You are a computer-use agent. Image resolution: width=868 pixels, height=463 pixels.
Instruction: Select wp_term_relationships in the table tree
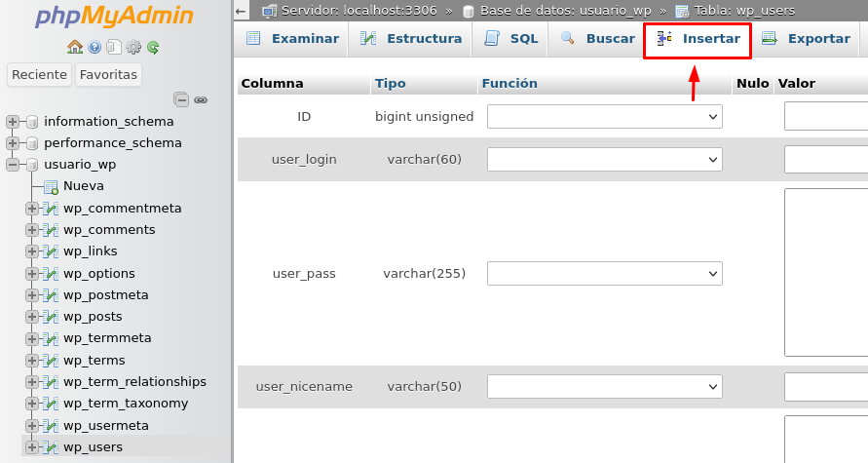(134, 382)
